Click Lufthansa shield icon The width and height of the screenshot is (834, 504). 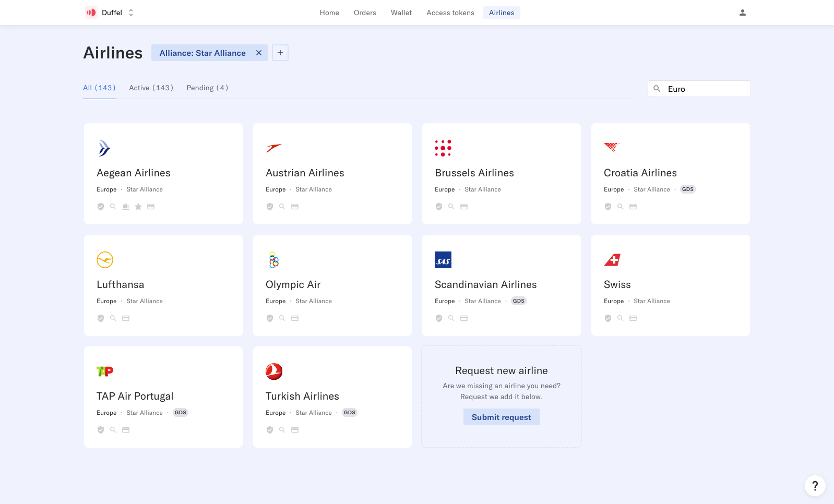(x=101, y=318)
